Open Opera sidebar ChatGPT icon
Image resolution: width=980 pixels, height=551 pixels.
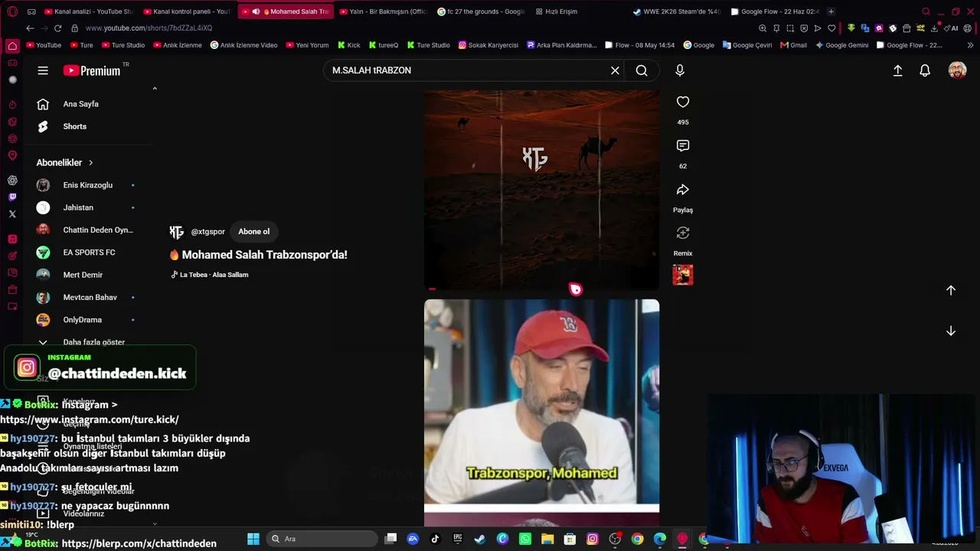tap(12, 181)
